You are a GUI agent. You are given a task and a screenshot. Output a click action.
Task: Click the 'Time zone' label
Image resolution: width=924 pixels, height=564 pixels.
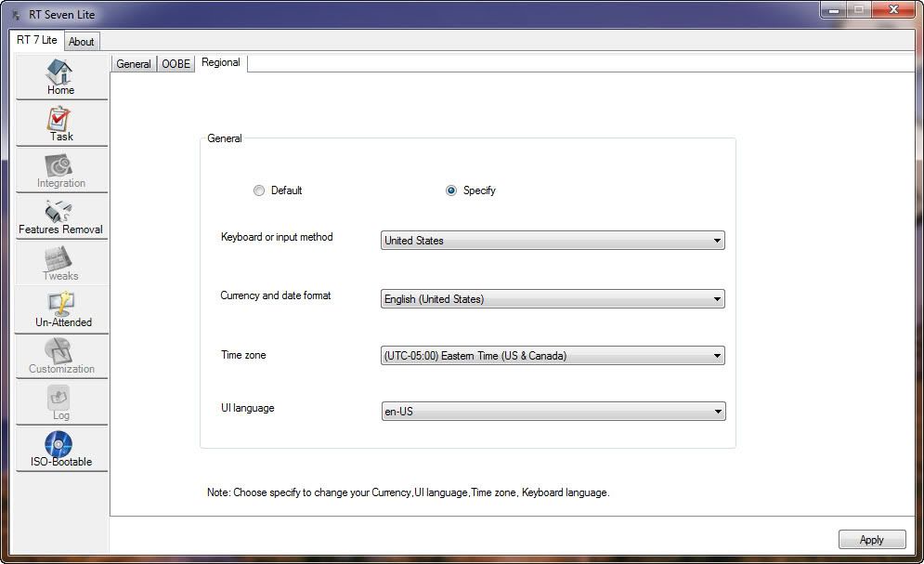(243, 355)
